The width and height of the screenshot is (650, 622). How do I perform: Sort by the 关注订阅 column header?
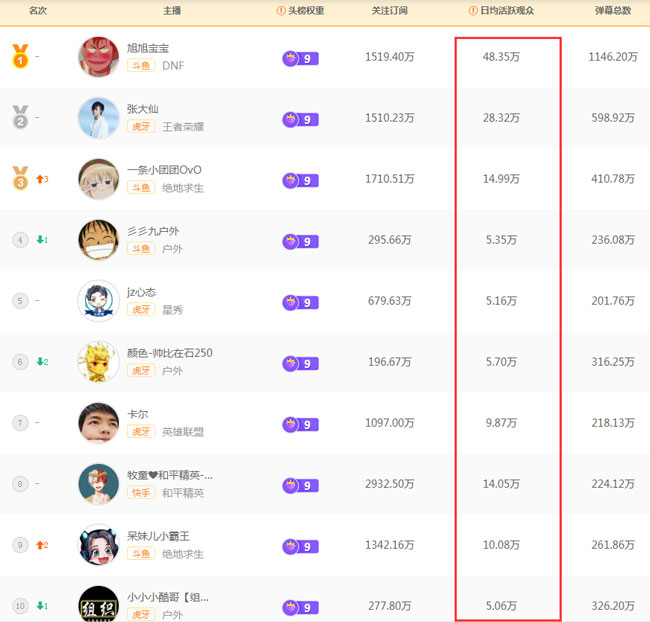point(390,11)
